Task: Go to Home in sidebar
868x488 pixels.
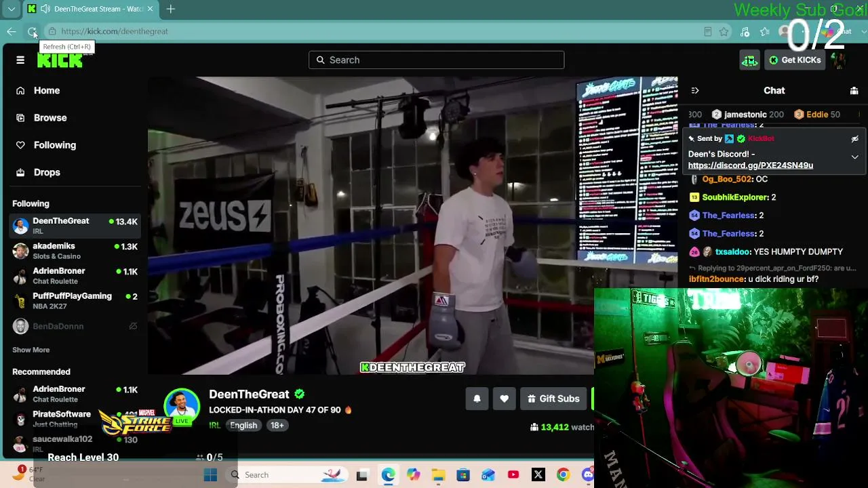Action: [47, 91]
